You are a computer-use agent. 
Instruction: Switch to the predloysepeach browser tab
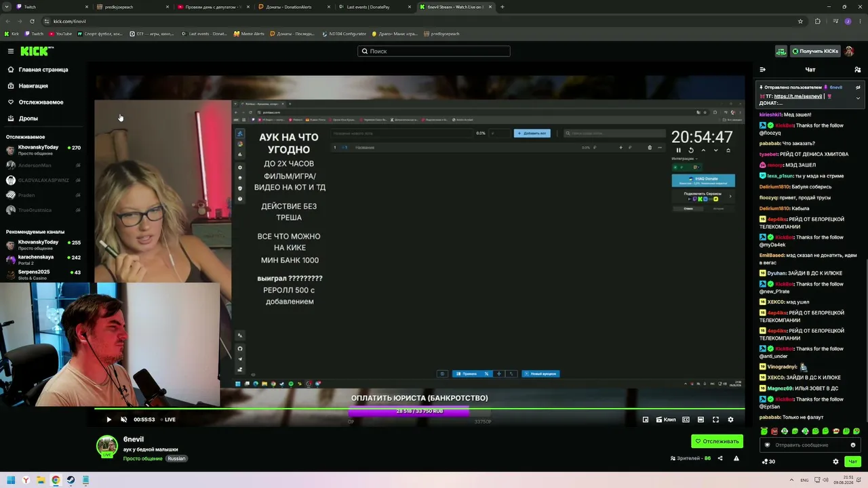132,7
